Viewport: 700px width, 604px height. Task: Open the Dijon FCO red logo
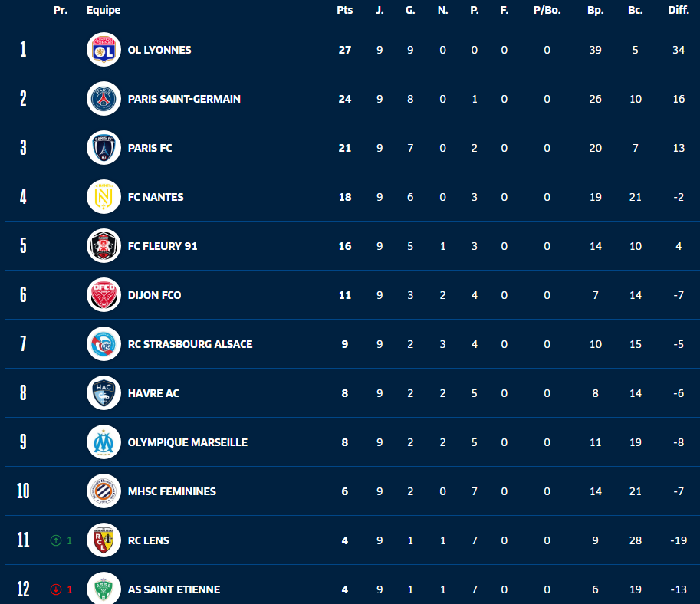click(104, 295)
